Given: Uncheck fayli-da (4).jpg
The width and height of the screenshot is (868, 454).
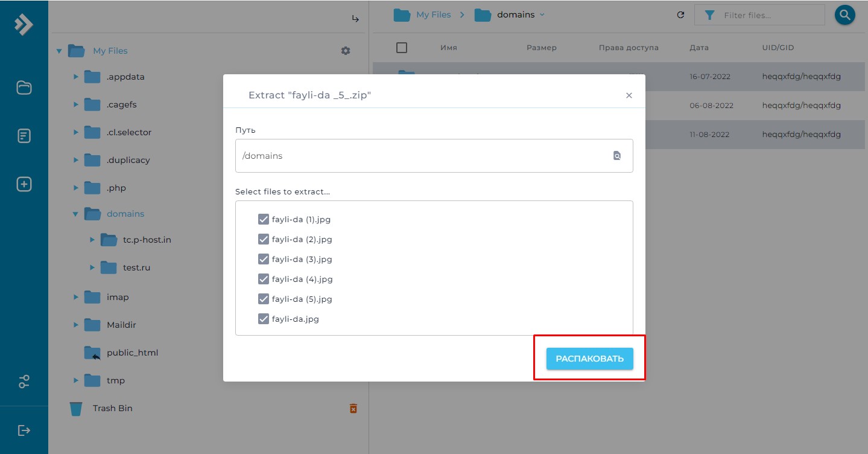Looking at the screenshot, I should click(263, 279).
